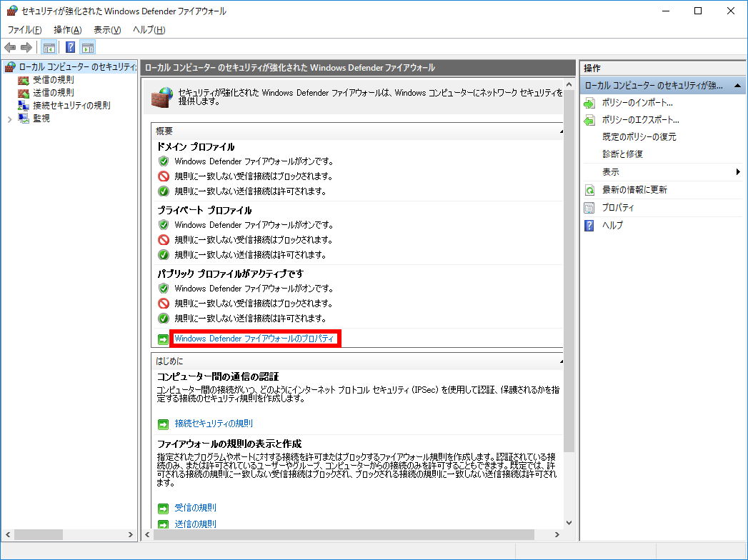
Task: Click the forward arrow toolbar icon
Action: click(x=26, y=47)
